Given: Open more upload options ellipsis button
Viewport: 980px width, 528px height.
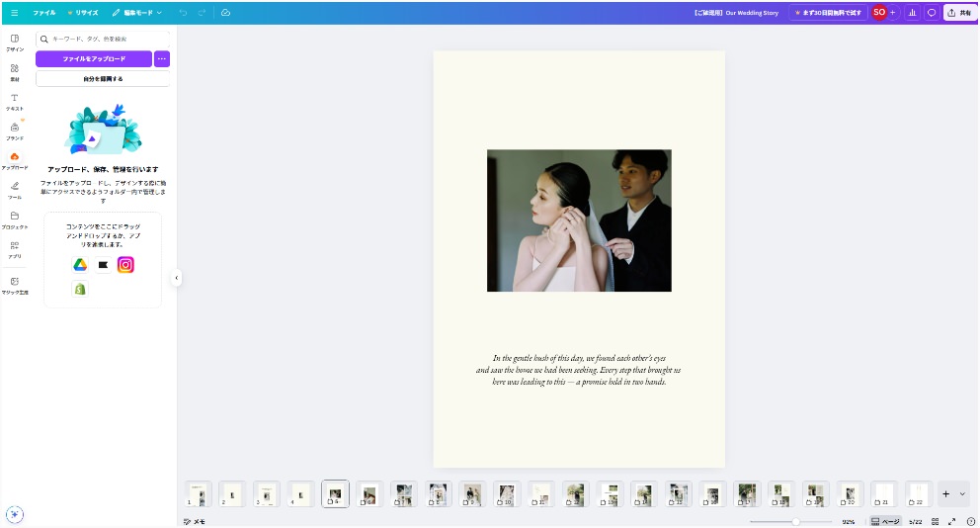Looking at the screenshot, I should (162, 59).
